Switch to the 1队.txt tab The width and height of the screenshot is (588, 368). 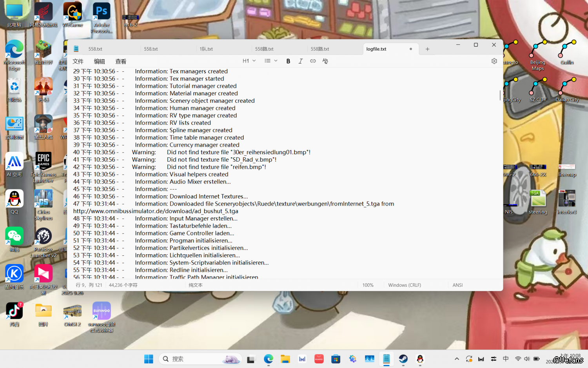point(206,49)
